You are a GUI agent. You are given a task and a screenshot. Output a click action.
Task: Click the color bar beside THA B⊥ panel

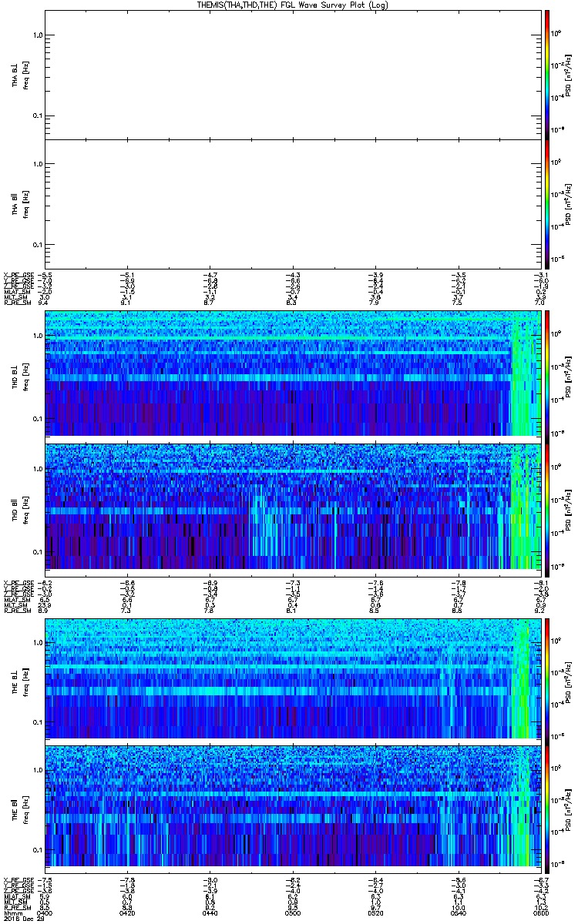point(546,74)
